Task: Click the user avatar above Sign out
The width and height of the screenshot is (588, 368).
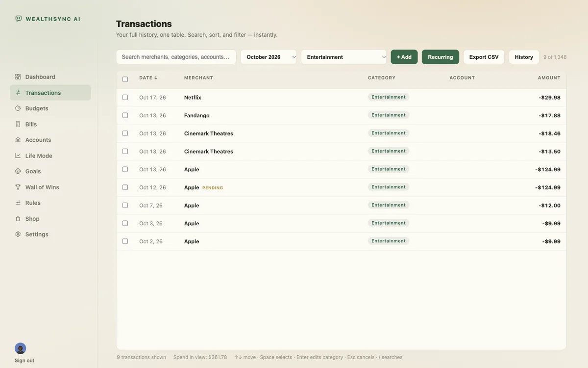Action: pyautogui.click(x=21, y=348)
